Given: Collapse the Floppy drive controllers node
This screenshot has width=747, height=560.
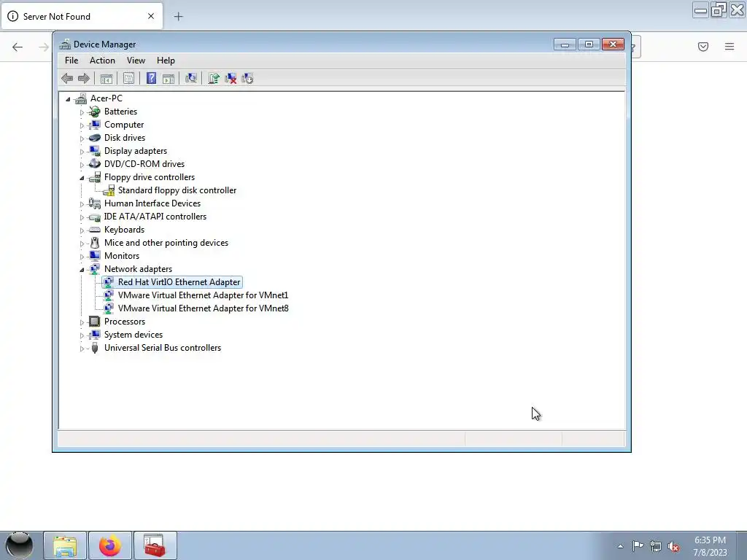Looking at the screenshot, I should click(x=82, y=178).
